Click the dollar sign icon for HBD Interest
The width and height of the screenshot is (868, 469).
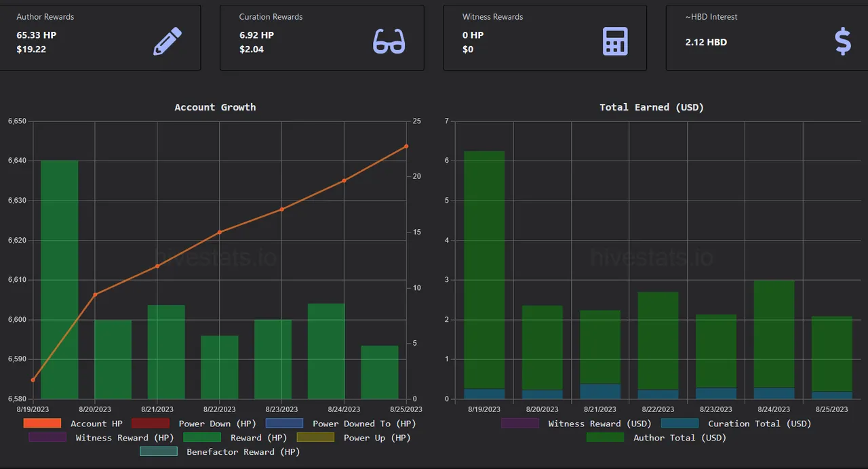click(842, 41)
